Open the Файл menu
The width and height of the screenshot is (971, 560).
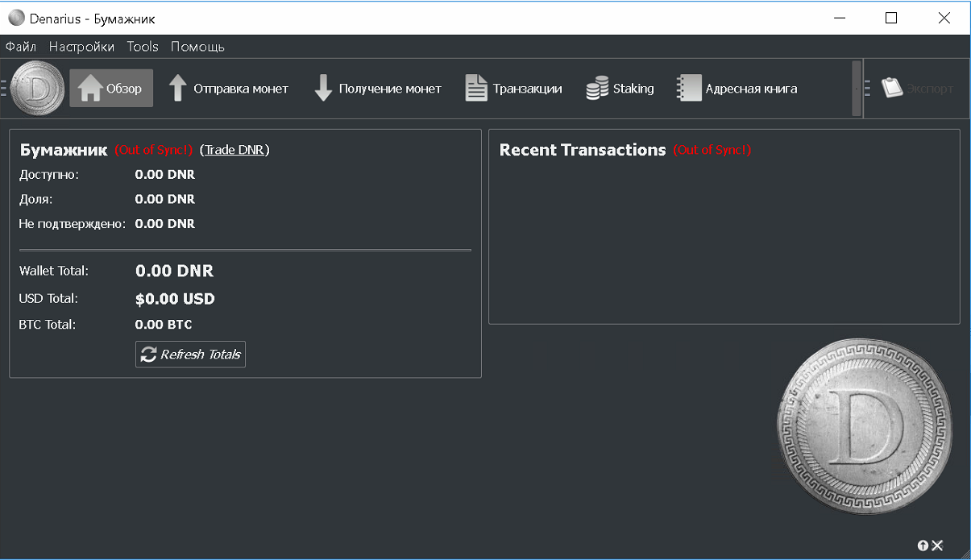[21, 47]
